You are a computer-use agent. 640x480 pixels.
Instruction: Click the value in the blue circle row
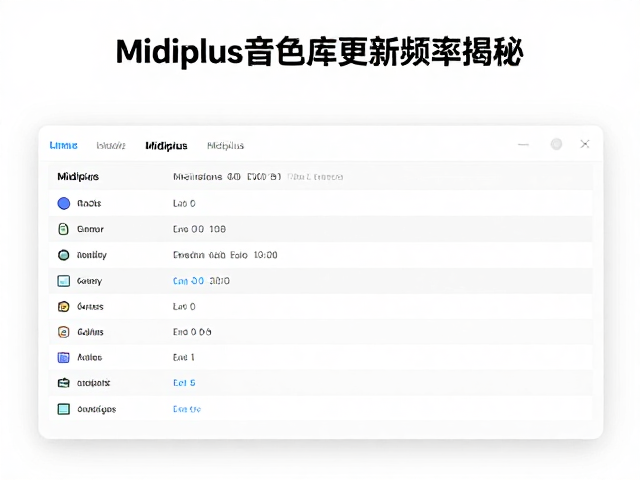click(184, 203)
